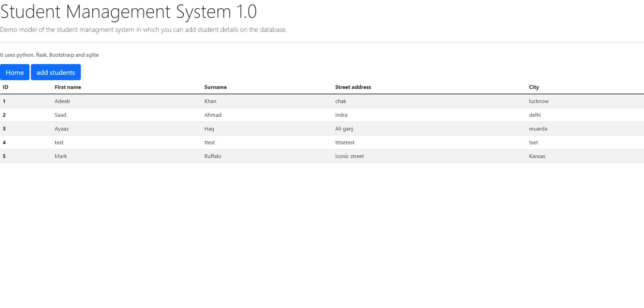This screenshot has width=644, height=308.
Task: Click the demo model description text
Action: [x=143, y=30]
